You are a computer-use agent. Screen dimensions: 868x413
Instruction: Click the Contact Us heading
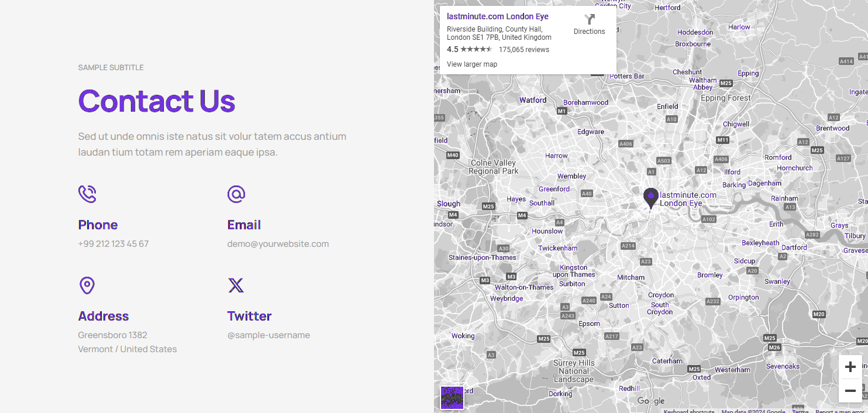(x=157, y=101)
